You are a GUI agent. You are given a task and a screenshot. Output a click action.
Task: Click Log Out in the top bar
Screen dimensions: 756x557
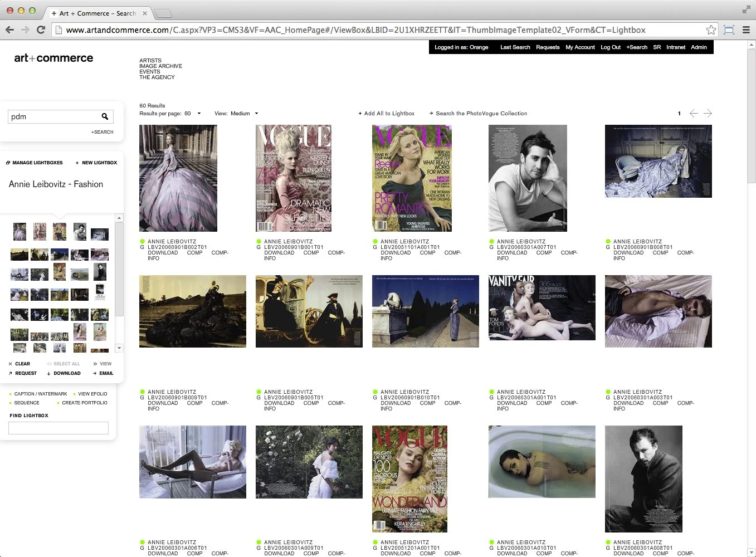click(611, 47)
